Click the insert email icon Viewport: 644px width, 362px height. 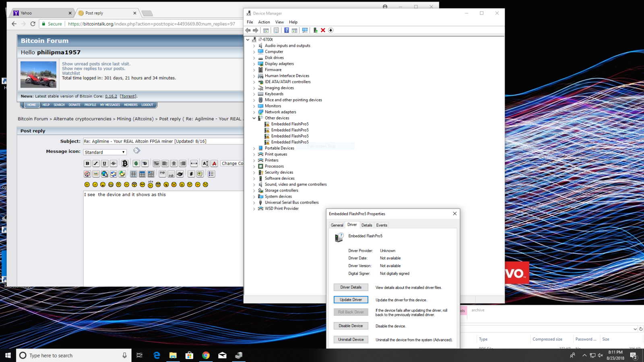pos(114,174)
